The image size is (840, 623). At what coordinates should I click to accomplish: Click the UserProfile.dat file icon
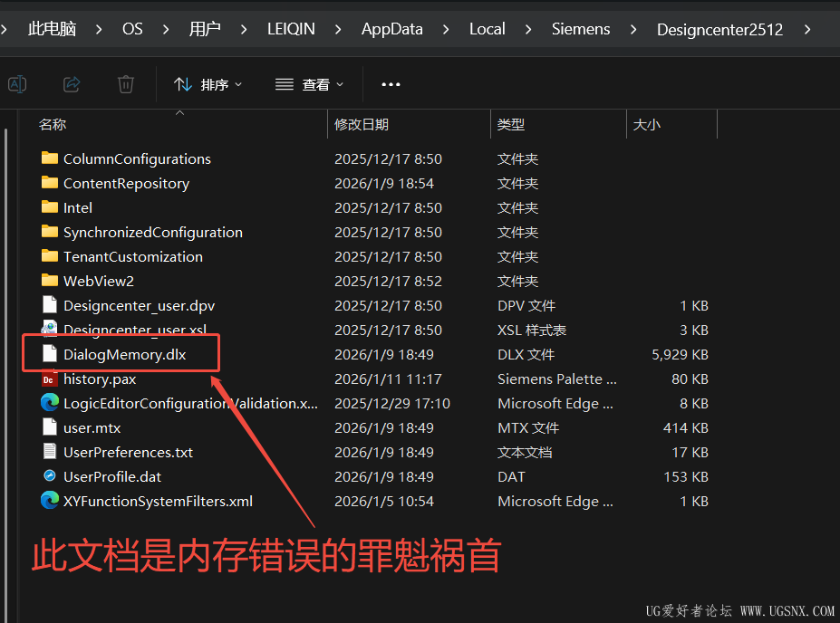50,476
